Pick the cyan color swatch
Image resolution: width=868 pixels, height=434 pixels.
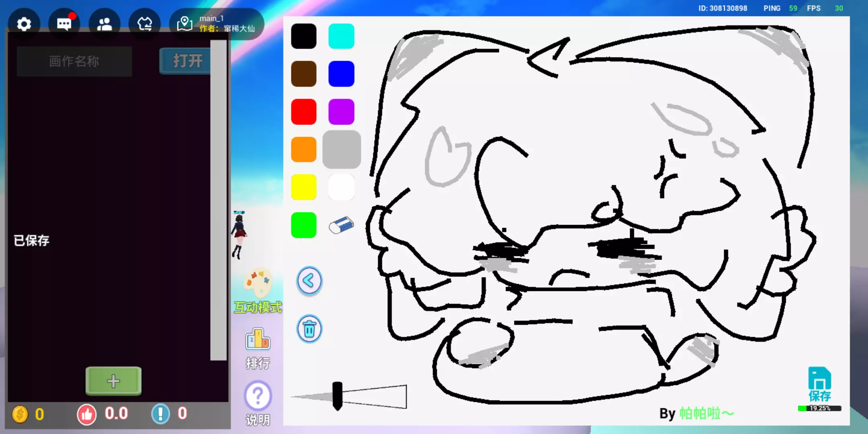(x=341, y=36)
